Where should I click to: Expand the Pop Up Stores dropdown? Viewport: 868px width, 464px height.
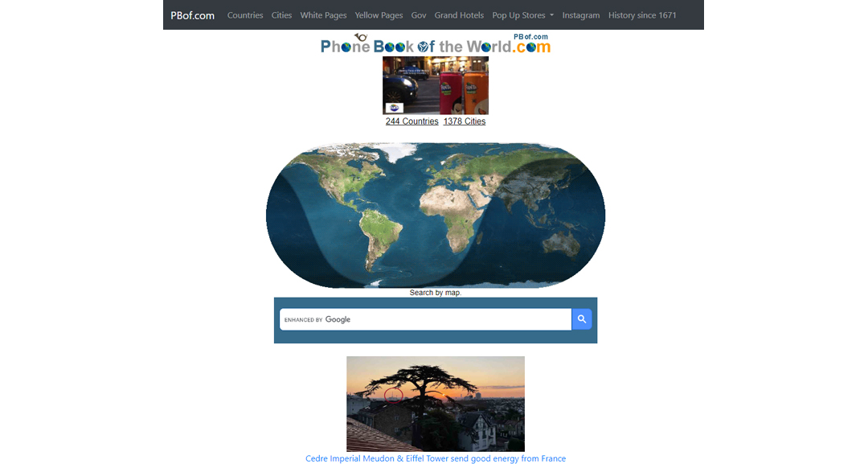(522, 15)
